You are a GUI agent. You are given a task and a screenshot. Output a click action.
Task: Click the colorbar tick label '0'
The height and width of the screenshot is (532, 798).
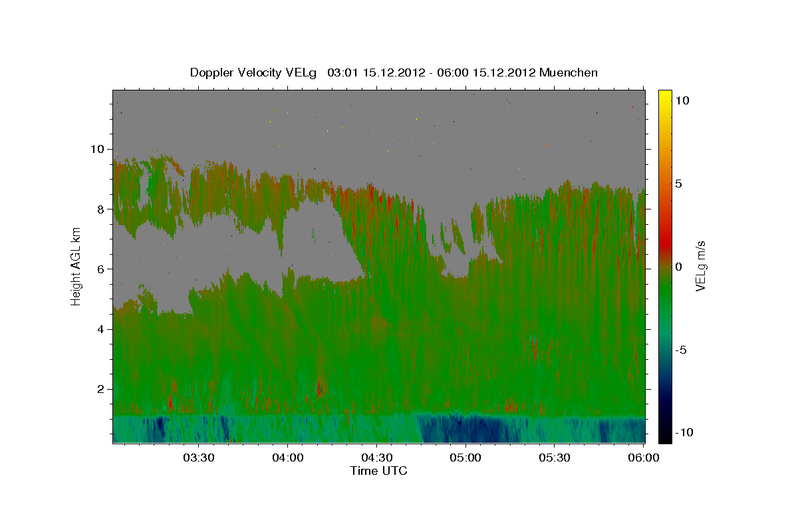coord(678,267)
